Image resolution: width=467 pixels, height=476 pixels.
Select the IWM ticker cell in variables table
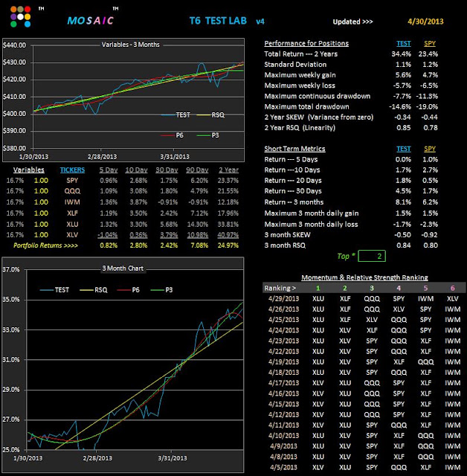click(x=72, y=202)
